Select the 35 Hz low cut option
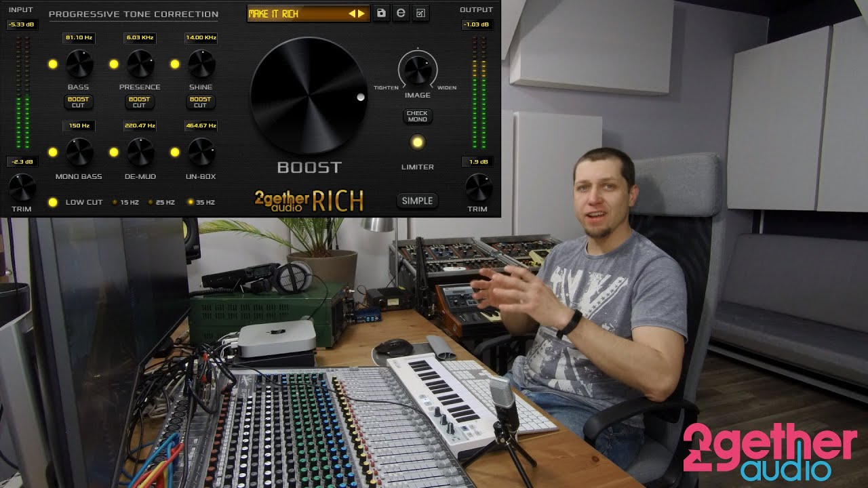 [201, 202]
